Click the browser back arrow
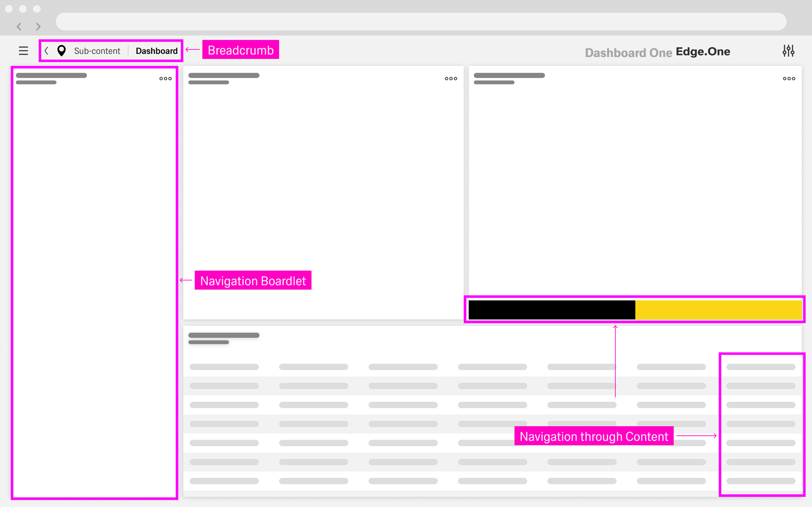The image size is (812, 507). coord(19,26)
